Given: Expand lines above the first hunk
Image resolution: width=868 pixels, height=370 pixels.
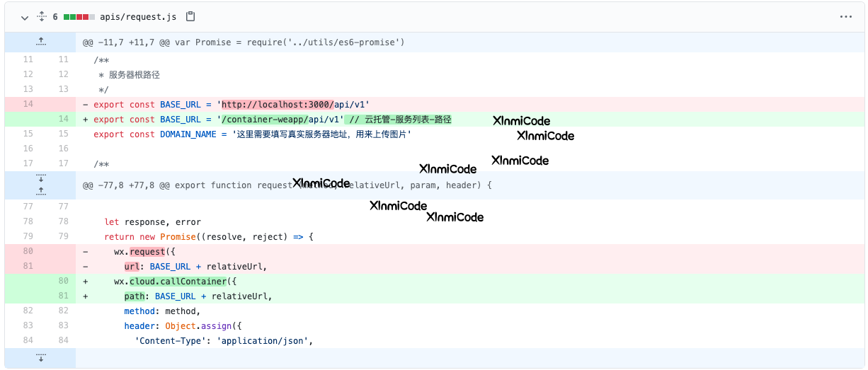Looking at the screenshot, I should pos(40,42).
